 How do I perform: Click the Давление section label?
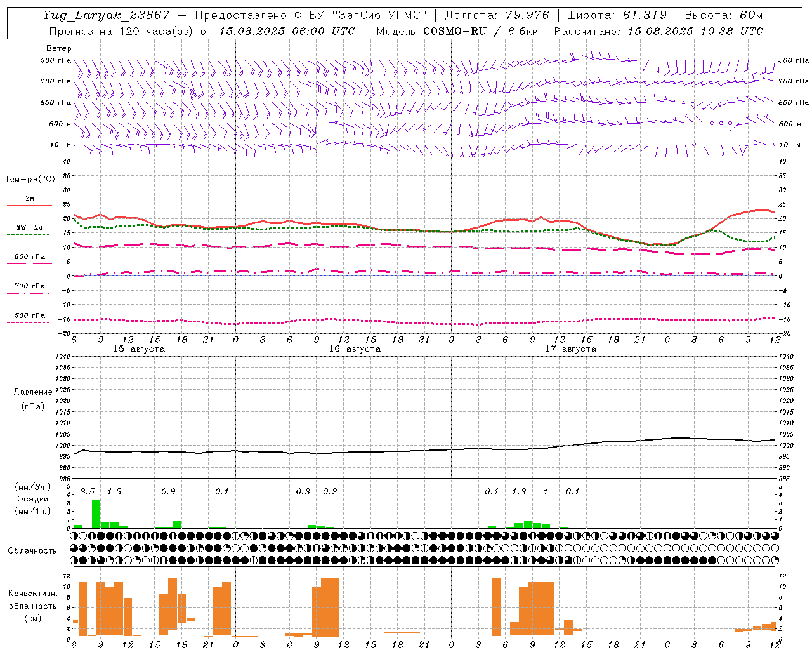(x=33, y=392)
